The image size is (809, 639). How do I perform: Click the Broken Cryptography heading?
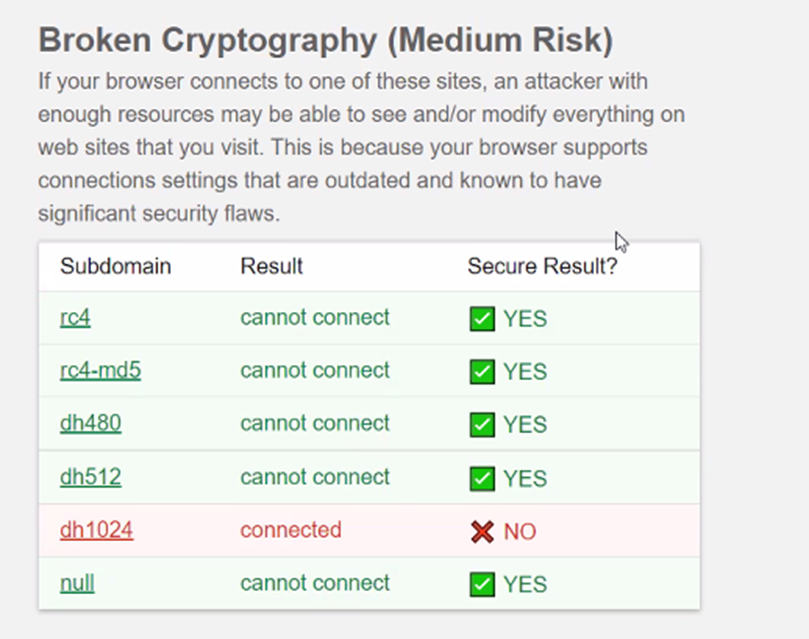pos(329,40)
